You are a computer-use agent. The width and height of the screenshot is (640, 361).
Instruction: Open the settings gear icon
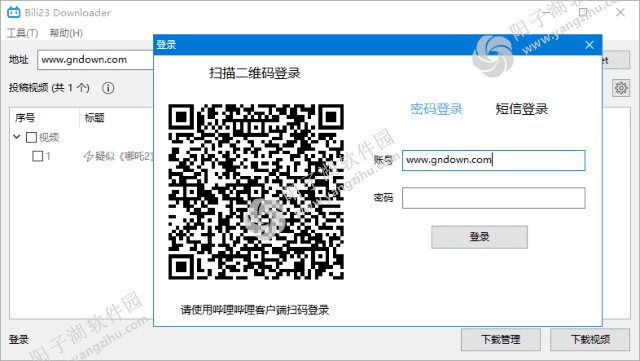point(621,88)
